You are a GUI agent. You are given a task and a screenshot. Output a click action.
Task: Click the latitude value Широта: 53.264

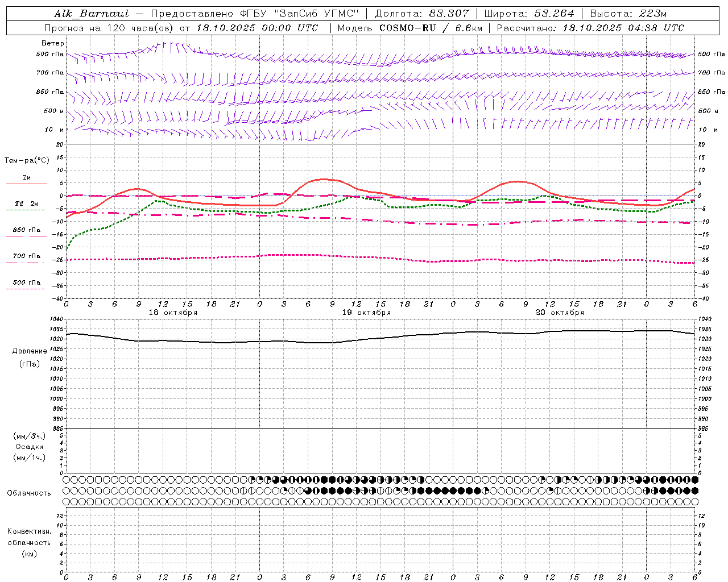click(x=530, y=14)
